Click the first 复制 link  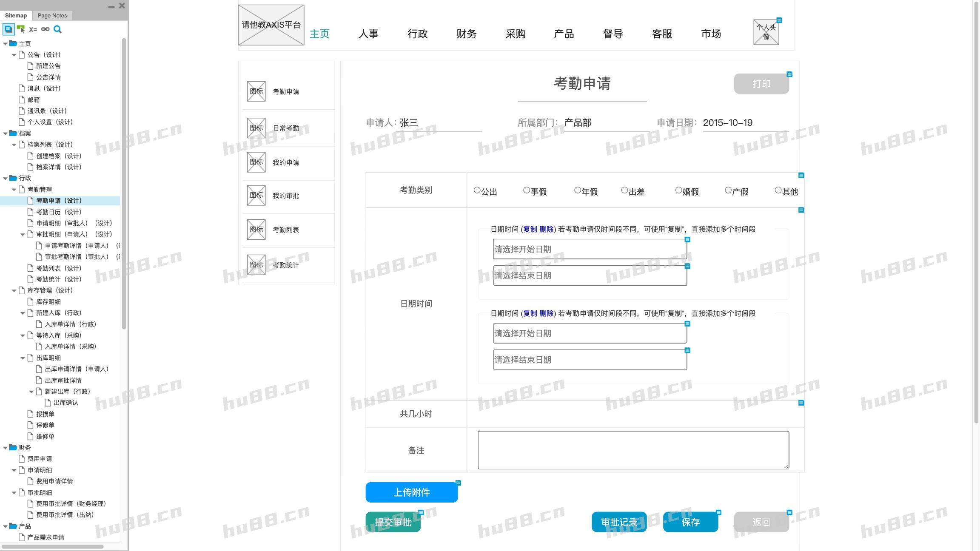(530, 230)
